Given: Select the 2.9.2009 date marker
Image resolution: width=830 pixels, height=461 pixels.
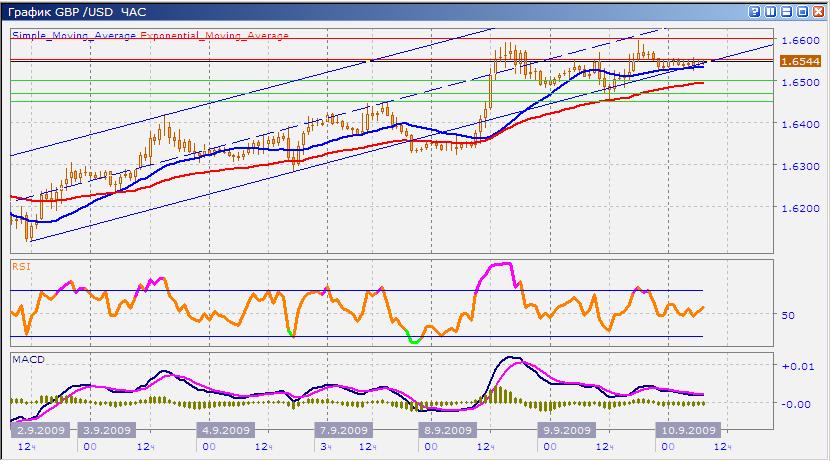Looking at the screenshot, I should point(39,429).
